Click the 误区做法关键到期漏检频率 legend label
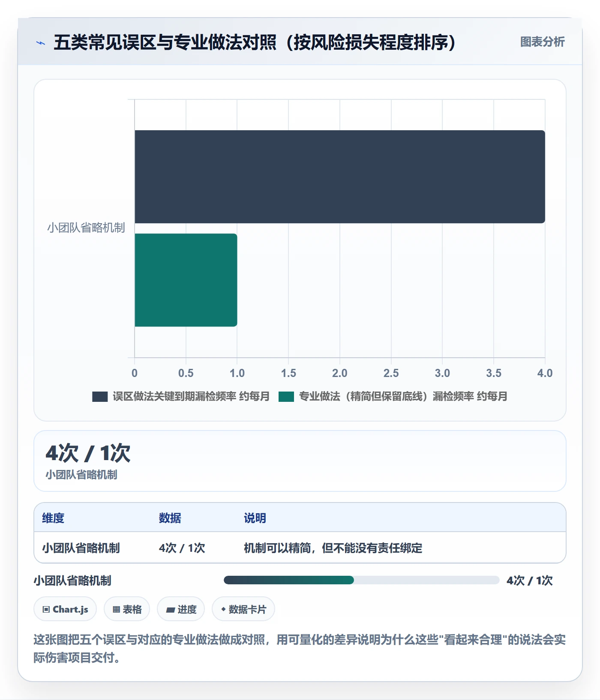Image resolution: width=600 pixels, height=700 pixels. pyautogui.click(x=191, y=397)
